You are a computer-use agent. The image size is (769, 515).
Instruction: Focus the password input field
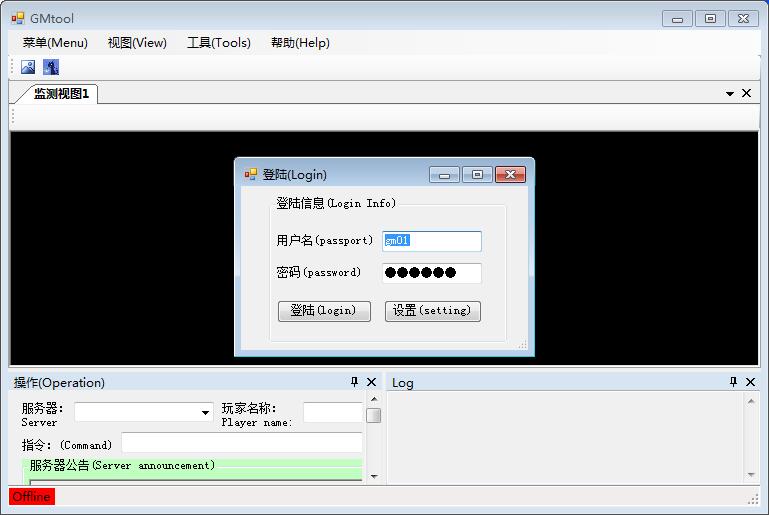coord(432,273)
